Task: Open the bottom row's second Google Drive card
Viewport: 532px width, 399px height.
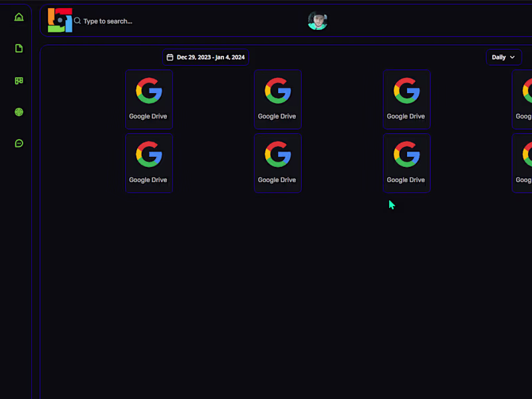Action: click(x=278, y=163)
